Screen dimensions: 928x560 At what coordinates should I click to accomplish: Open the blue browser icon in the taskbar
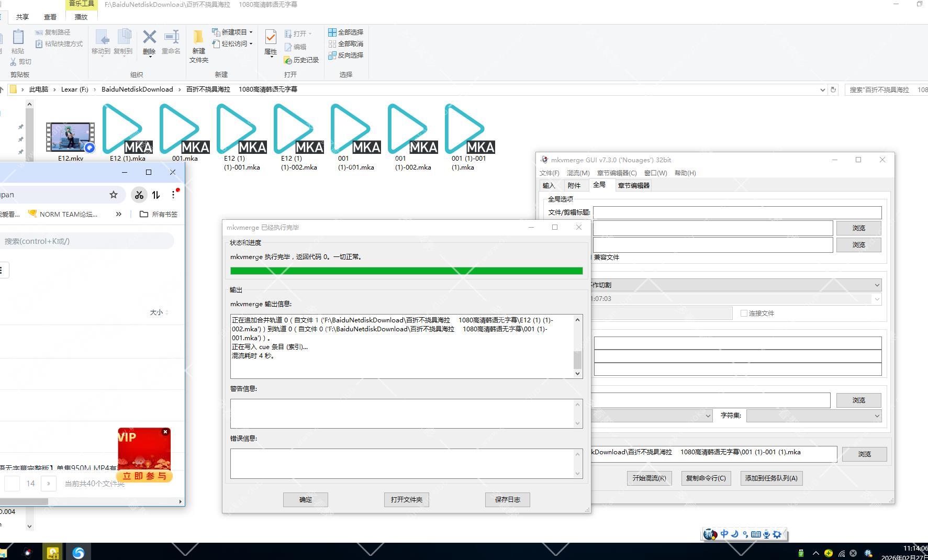[x=79, y=552]
